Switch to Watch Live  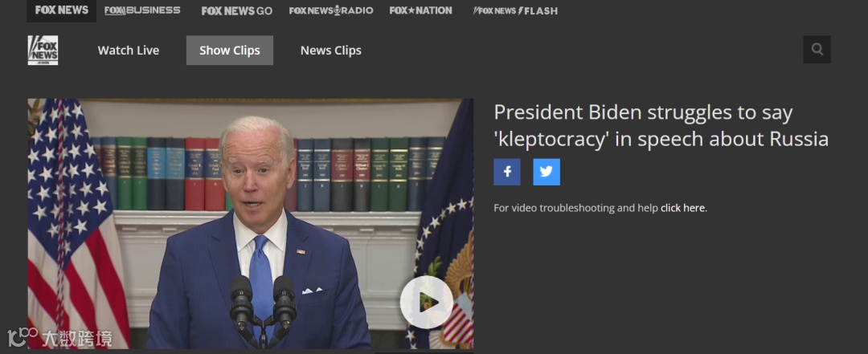129,51
